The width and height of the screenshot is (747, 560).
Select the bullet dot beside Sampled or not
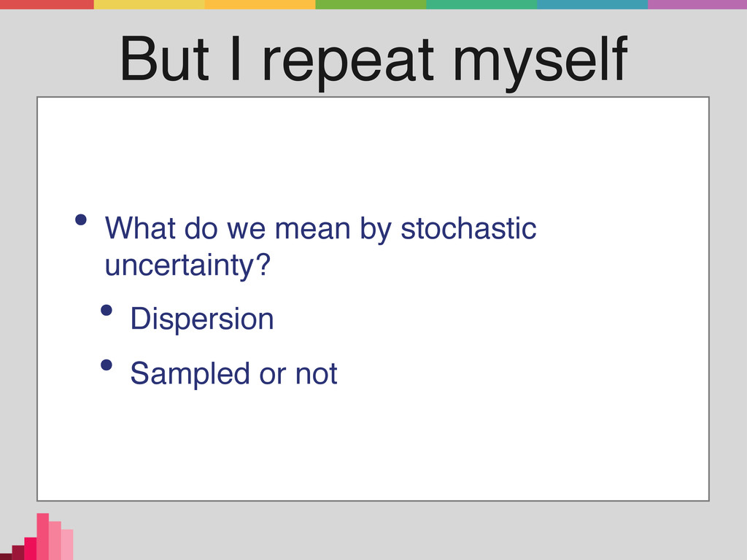point(107,365)
